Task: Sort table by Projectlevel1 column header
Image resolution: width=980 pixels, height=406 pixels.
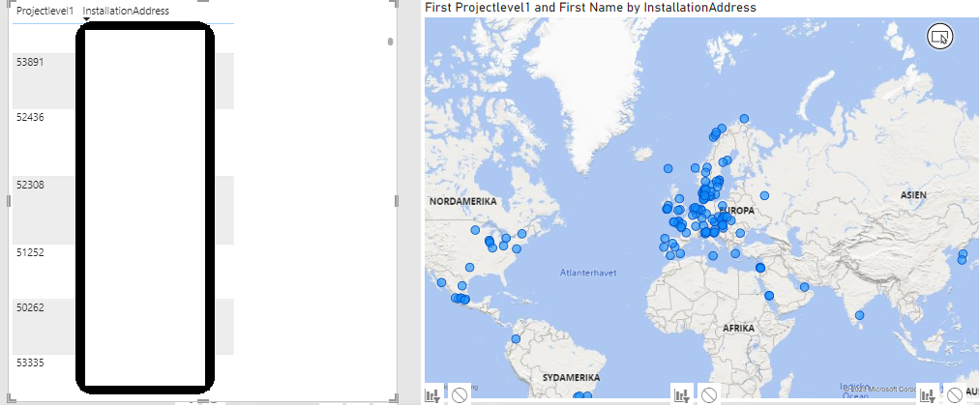Action: [x=45, y=12]
